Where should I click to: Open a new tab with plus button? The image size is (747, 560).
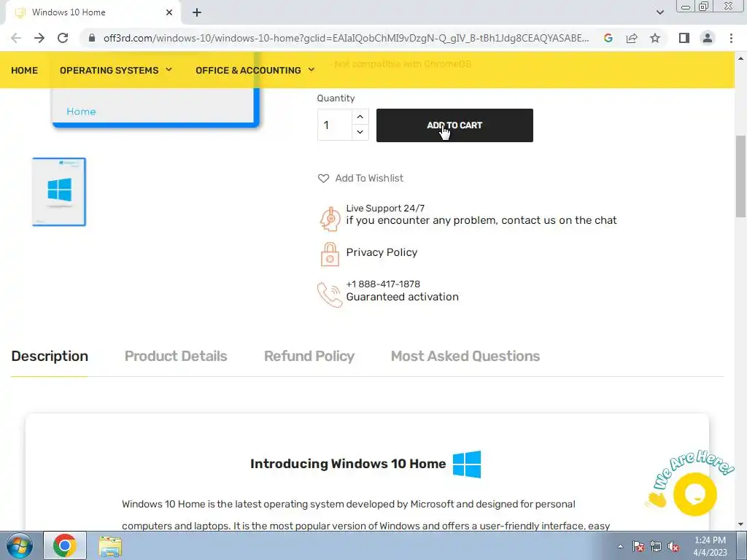(197, 12)
